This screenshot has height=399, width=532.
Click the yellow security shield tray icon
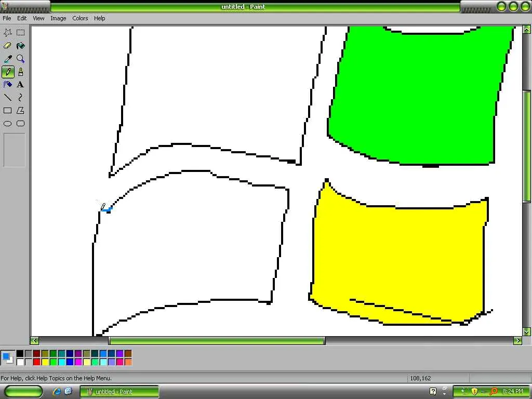pos(475,392)
